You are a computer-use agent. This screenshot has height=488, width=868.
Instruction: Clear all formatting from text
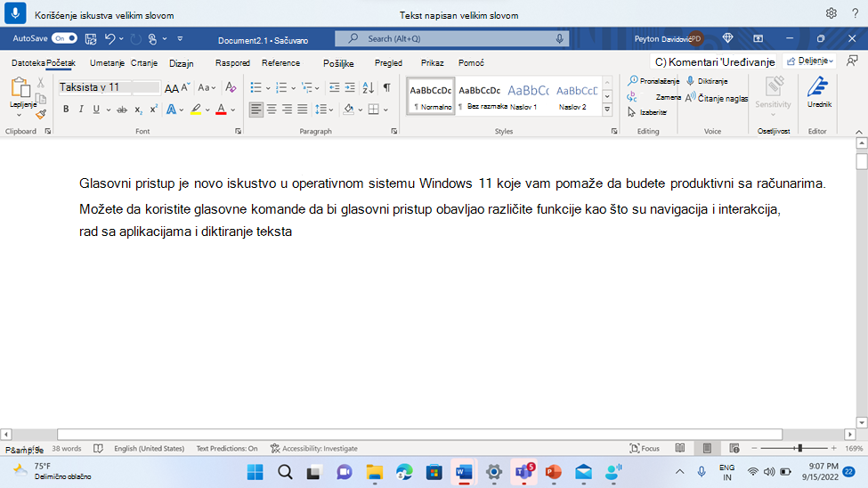231,87
